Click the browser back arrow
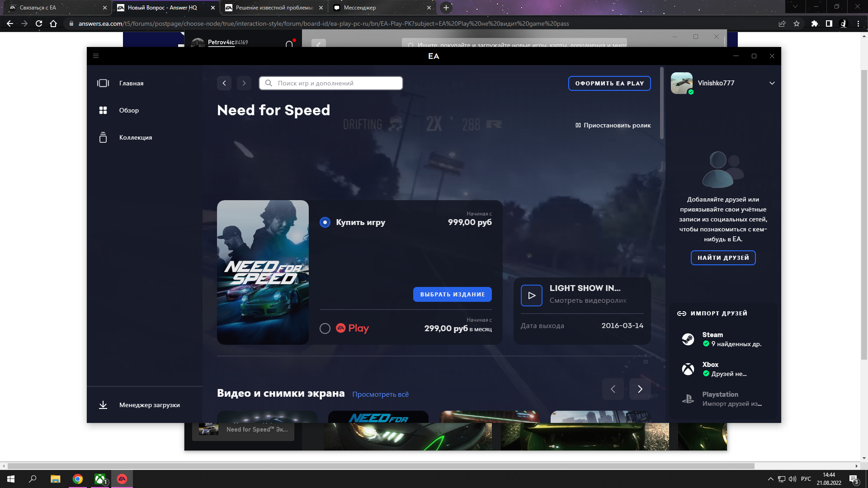The width and height of the screenshot is (868, 488). (x=10, y=23)
